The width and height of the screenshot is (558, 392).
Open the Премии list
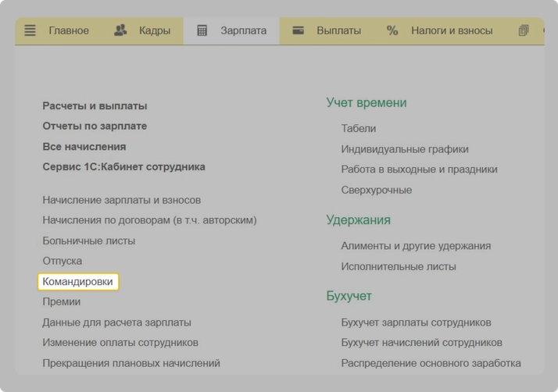click(62, 301)
